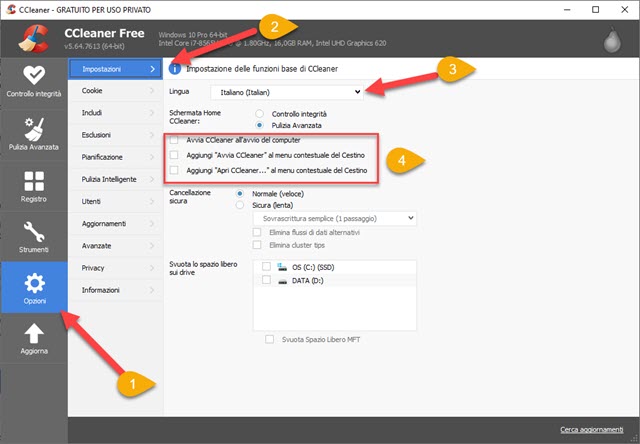The width and height of the screenshot is (640, 444).
Task: Click the CCleaner logo in header
Action: pos(33,39)
